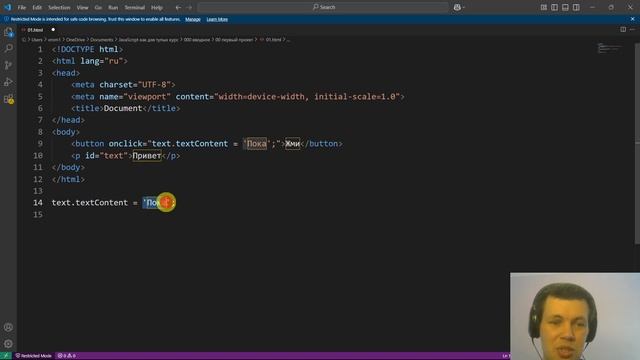Screen dimensions: 640x360
Task: Click OneDrive in the breadcrumb path
Action: pyautogui.click(x=76, y=40)
